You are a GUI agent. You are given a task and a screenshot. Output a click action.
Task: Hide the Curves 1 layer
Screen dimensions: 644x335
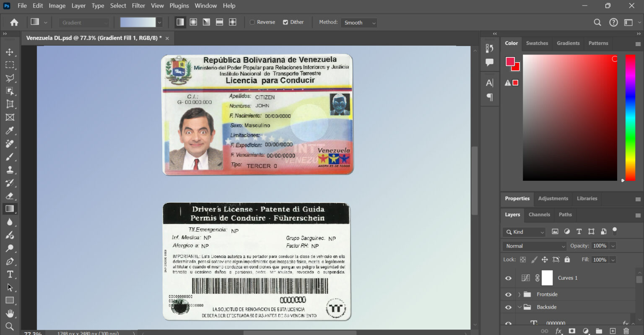[508, 278]
